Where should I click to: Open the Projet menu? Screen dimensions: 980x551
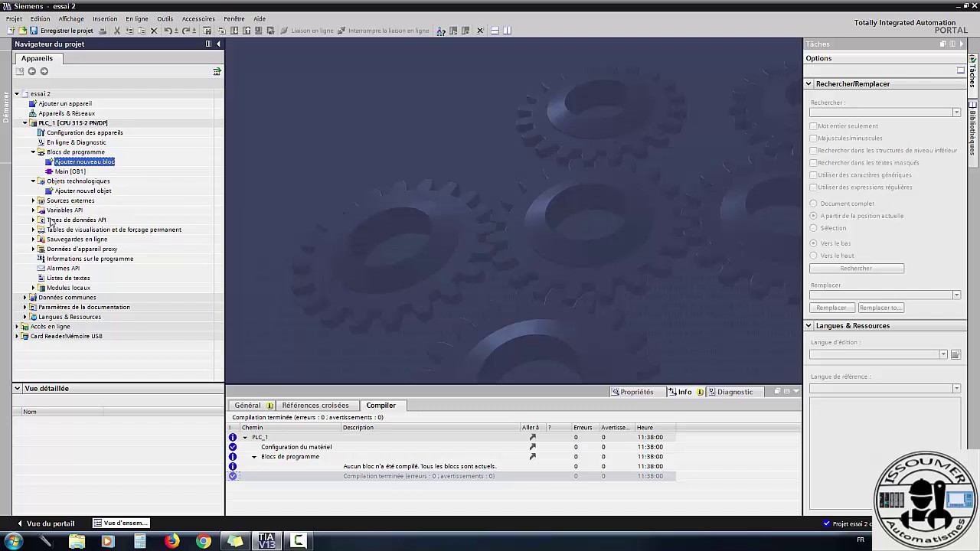tap(14, 18)
